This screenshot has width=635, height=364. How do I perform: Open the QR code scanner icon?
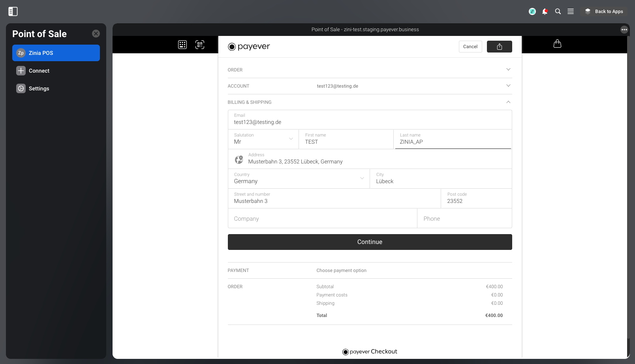pos(200,45)
